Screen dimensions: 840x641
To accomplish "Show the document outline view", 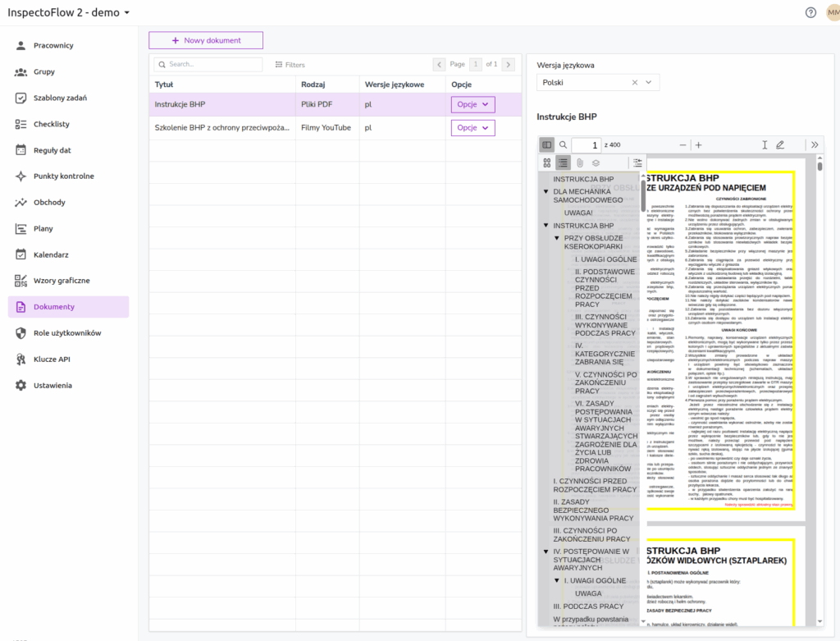I will pos(563,163).
